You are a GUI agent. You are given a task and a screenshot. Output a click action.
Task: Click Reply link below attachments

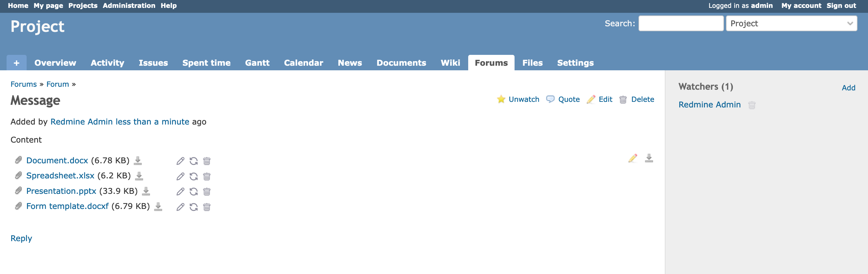click(21, 238)
